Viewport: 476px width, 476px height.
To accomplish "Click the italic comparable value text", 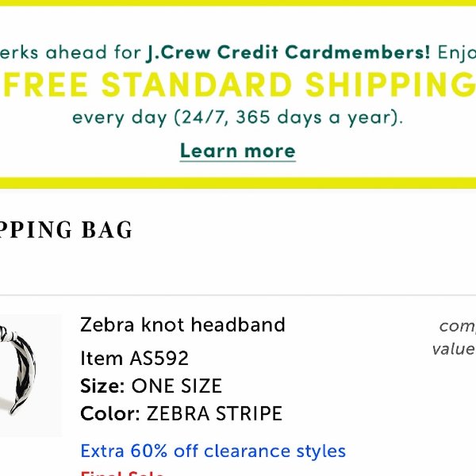I will pos(454,338).
